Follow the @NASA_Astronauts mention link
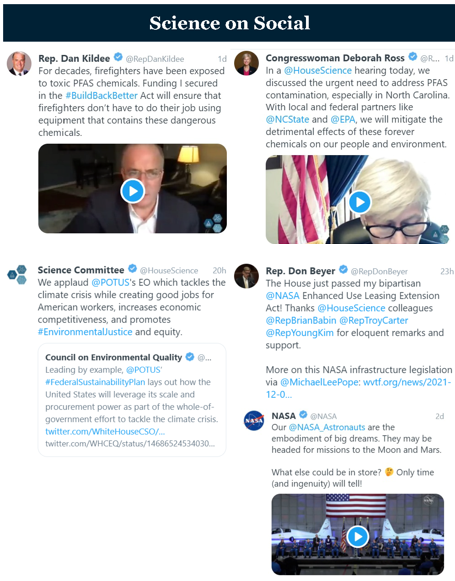The image size is (455, 581). 327,427
